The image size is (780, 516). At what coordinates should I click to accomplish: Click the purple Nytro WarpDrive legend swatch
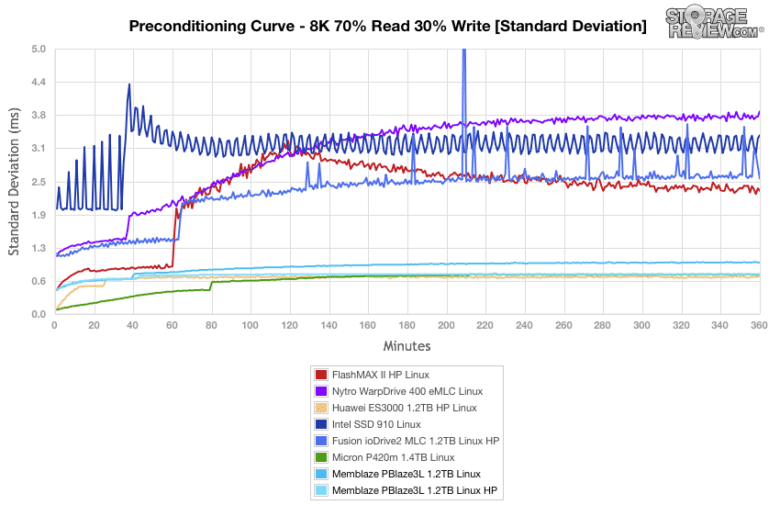(x=321, y=391)
